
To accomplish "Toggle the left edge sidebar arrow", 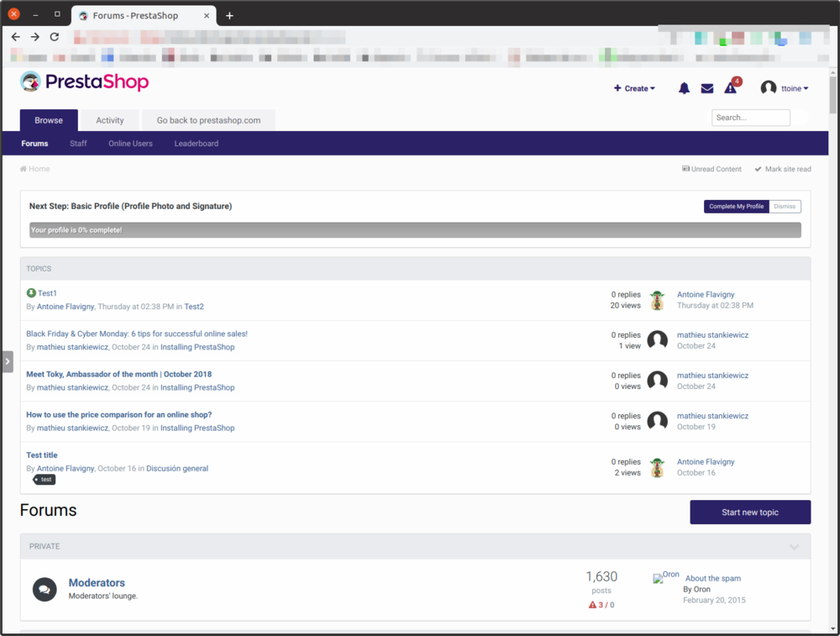I will (7, 361).
